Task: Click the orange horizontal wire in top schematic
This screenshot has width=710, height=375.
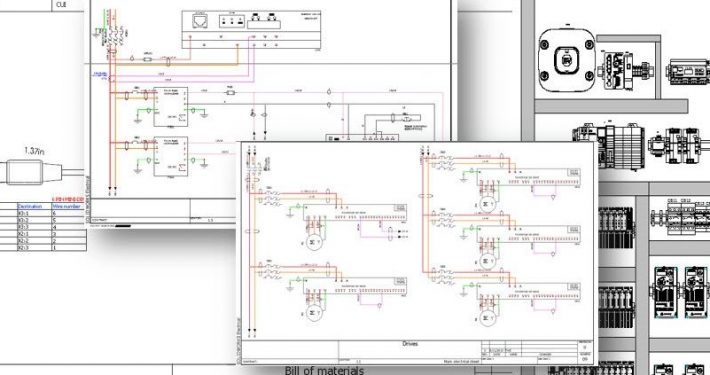Action: [177, 65]
